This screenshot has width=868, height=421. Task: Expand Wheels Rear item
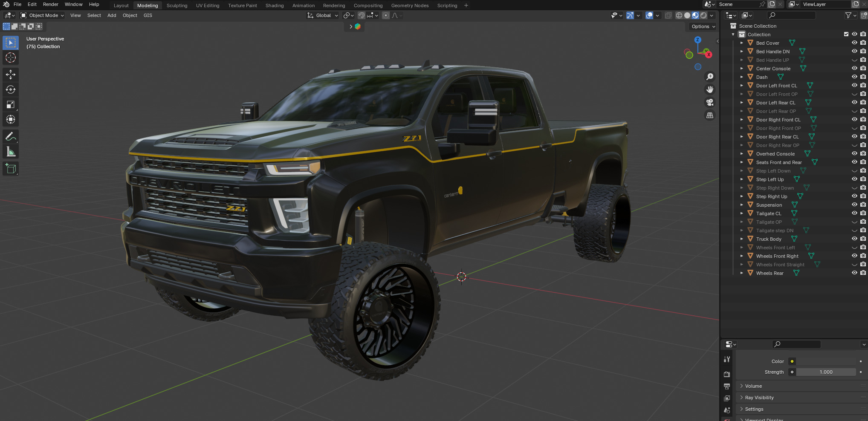click(x=741, y=273)
